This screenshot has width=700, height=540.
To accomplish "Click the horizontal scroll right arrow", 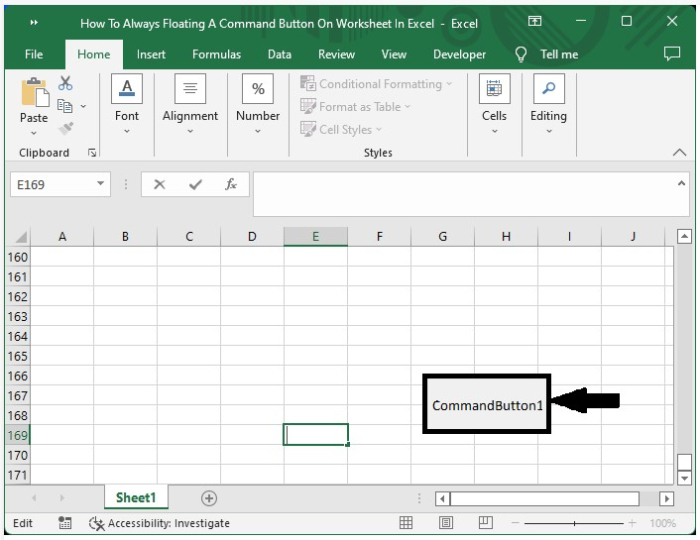I will tap(667, 498).
